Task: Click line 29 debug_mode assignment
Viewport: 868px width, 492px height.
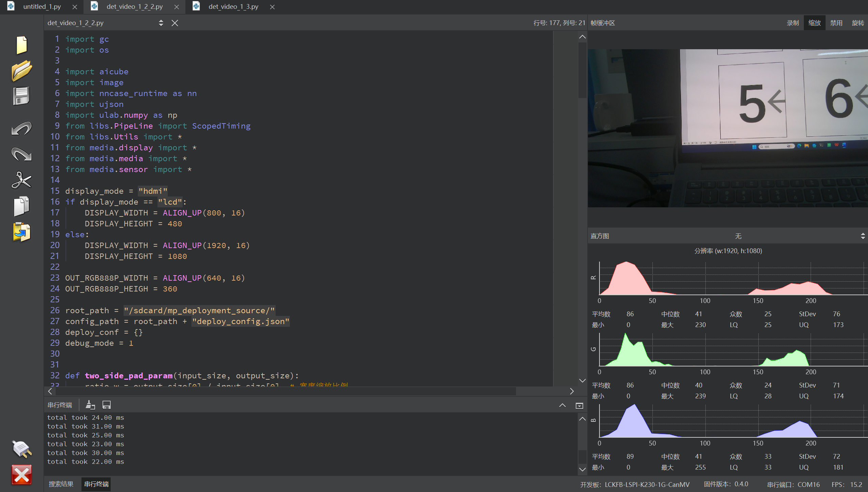Action: click(99, 343)
